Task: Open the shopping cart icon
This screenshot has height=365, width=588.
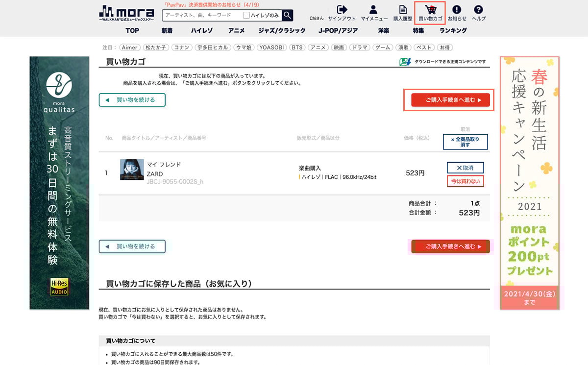Action: pyautogui.click(x=431, y=9)
